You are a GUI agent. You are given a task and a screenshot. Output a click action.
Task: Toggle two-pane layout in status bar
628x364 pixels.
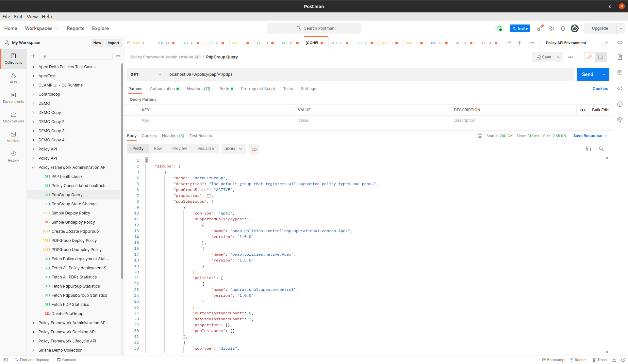pos(614,360)
